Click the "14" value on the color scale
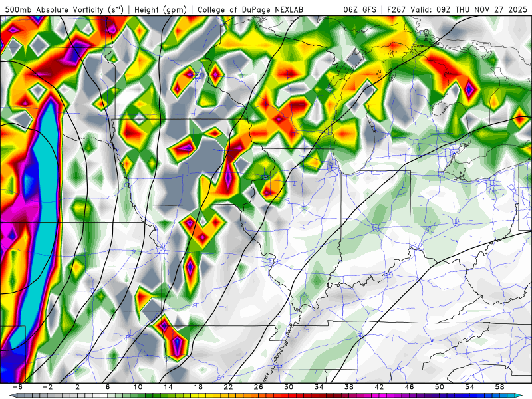The image size is (532, 399). (x=168, y=387)
